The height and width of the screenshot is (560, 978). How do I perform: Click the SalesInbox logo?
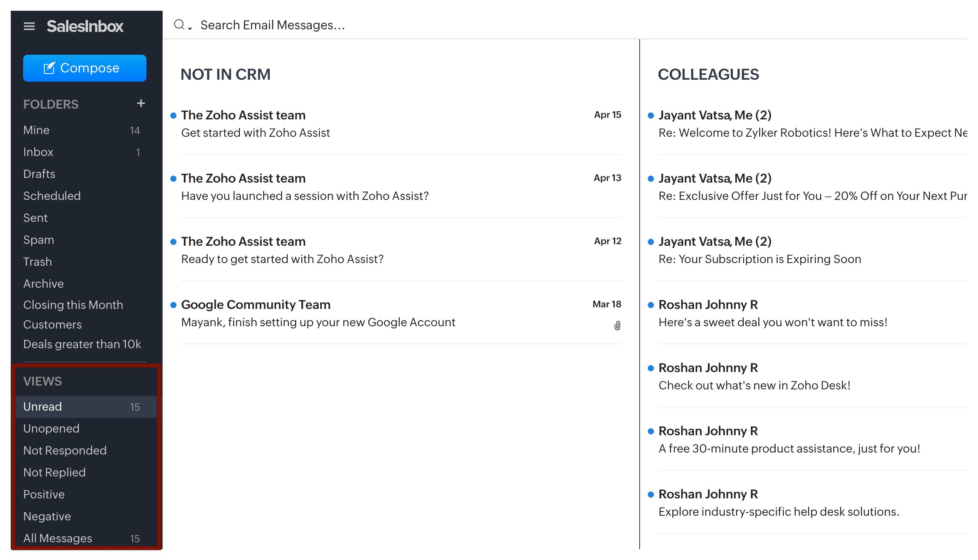click(85, 26)
